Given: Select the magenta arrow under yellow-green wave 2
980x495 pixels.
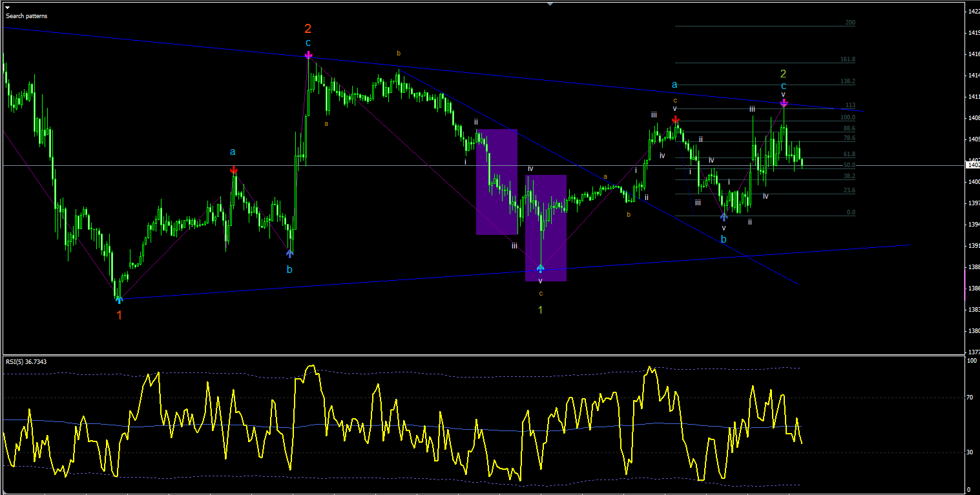Looking at the screenshot, I should coord(784,103).
